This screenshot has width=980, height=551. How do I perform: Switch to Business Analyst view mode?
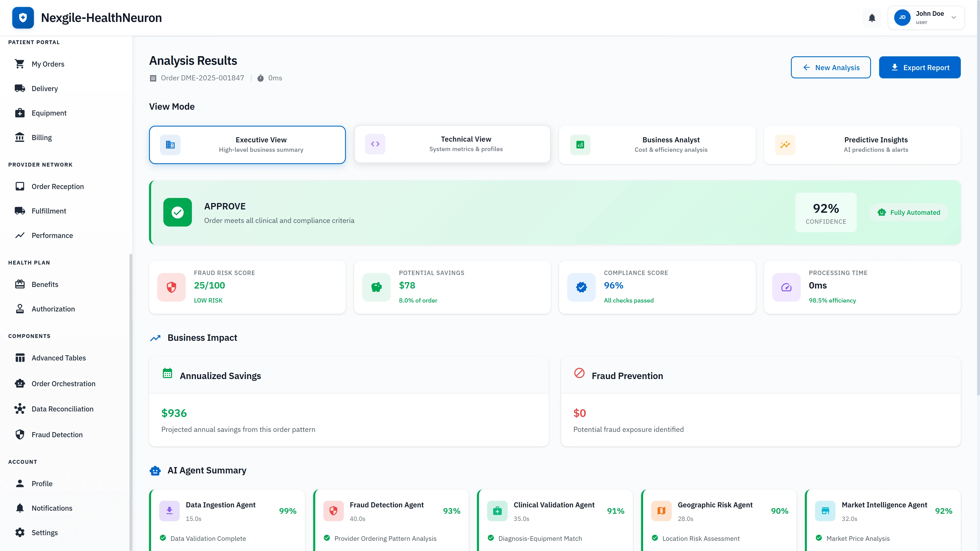(657, 144)
